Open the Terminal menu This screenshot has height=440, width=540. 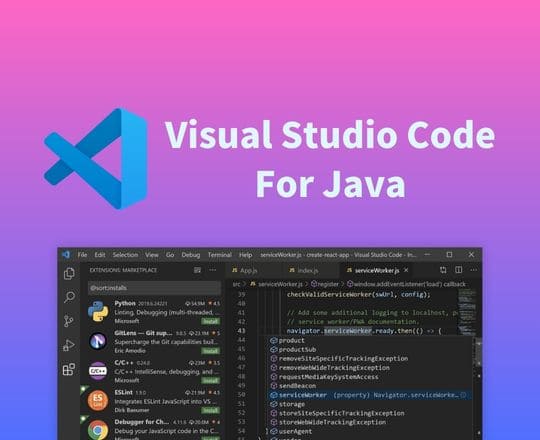[220, 255]
